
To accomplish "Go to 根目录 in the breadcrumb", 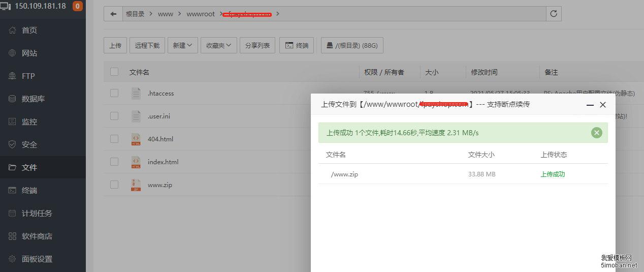I will pos(135,14).
